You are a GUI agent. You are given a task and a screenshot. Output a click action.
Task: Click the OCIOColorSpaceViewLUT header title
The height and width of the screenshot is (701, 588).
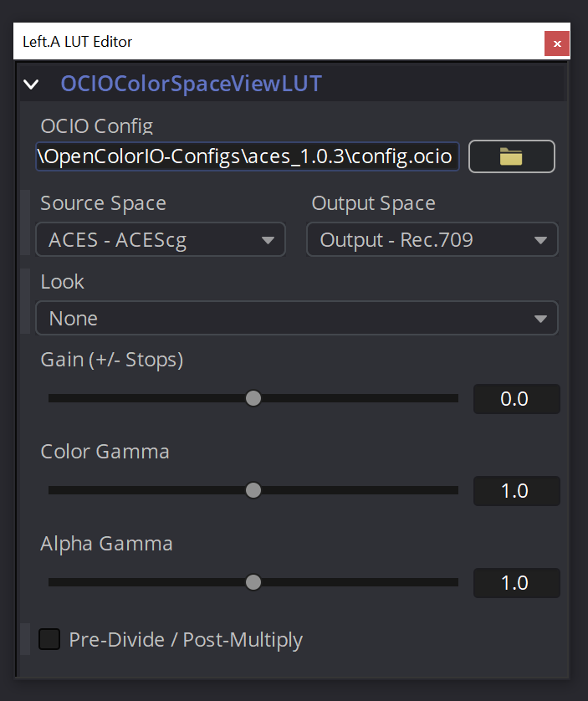[191, 84]
